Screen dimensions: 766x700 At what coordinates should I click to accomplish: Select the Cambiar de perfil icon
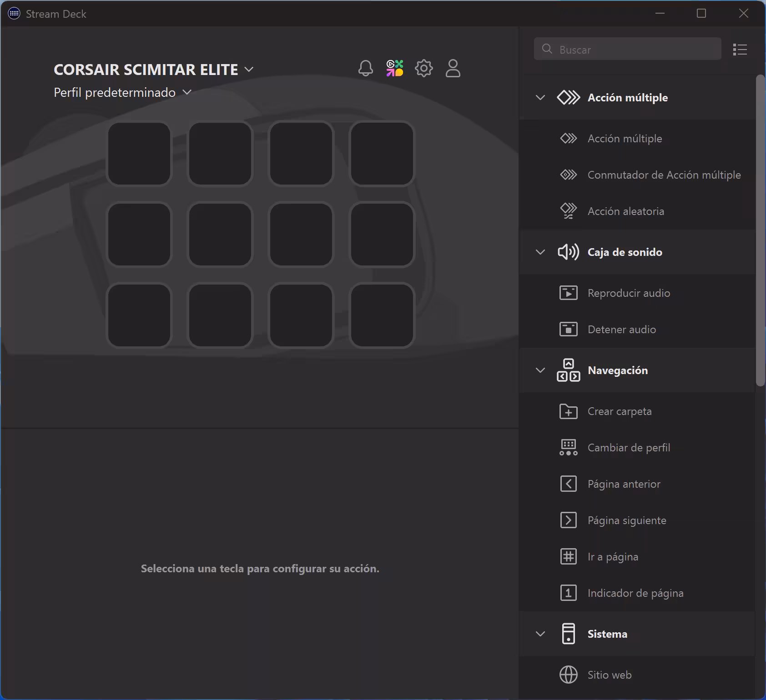(569, 447)
